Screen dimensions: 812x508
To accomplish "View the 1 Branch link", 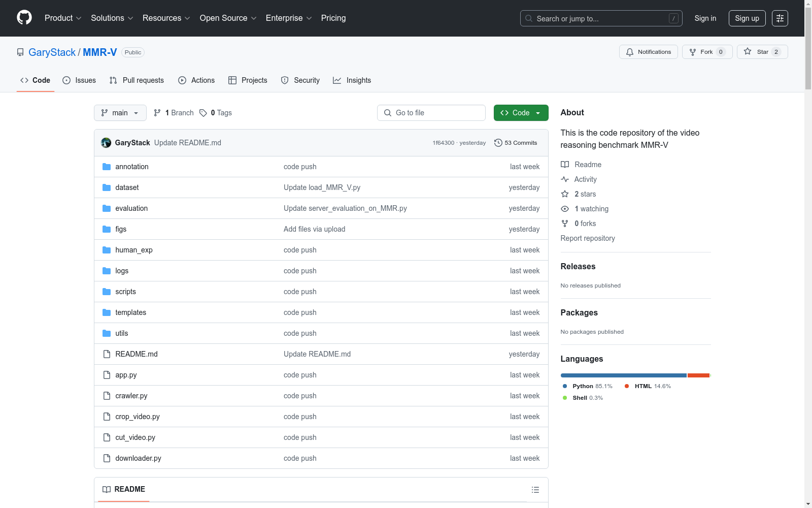I will tap(174, 113).
